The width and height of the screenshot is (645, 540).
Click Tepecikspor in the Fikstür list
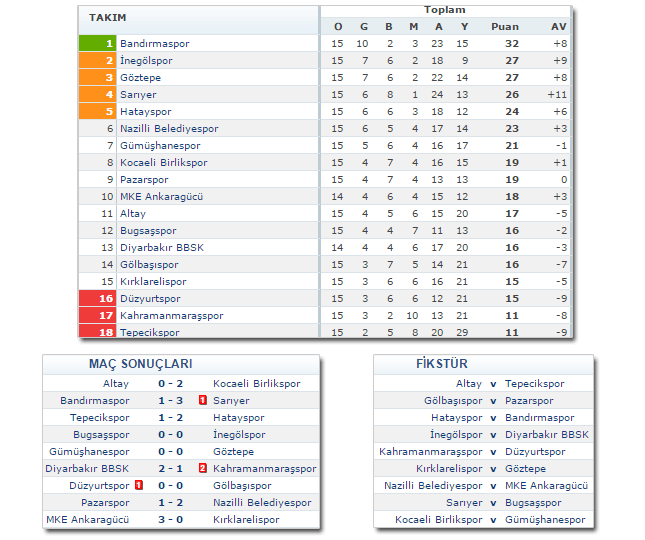[534, 383]
